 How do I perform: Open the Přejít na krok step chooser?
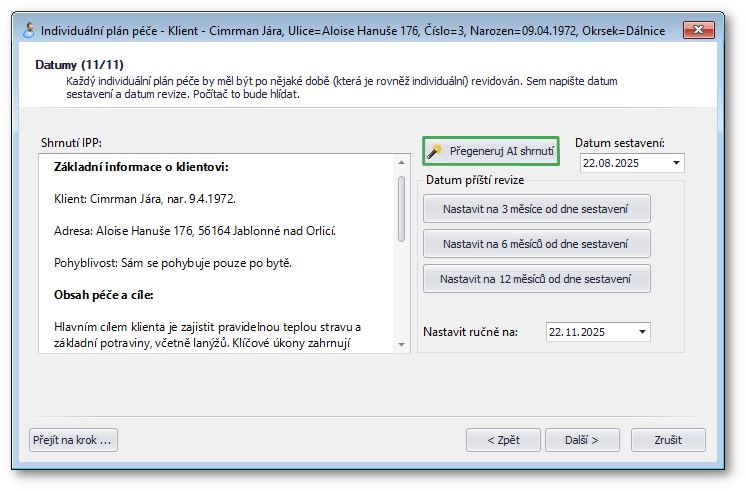[75, 439]
